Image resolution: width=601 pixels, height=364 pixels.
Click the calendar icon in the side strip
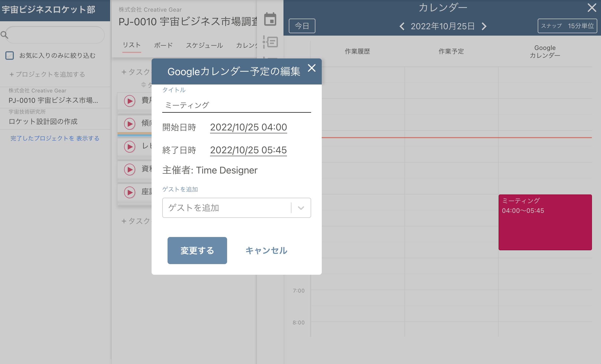(270, 19)
